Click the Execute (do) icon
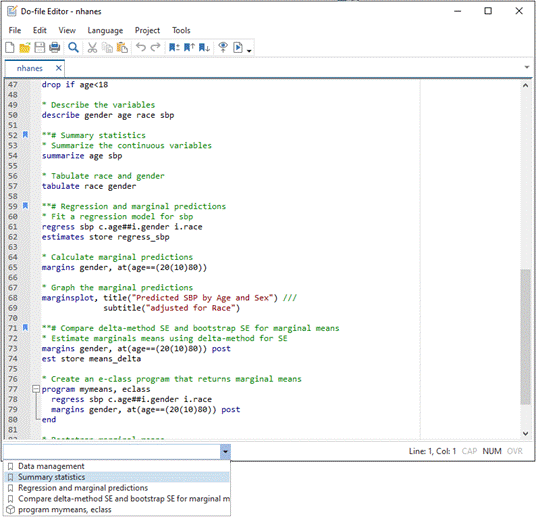 238,47
